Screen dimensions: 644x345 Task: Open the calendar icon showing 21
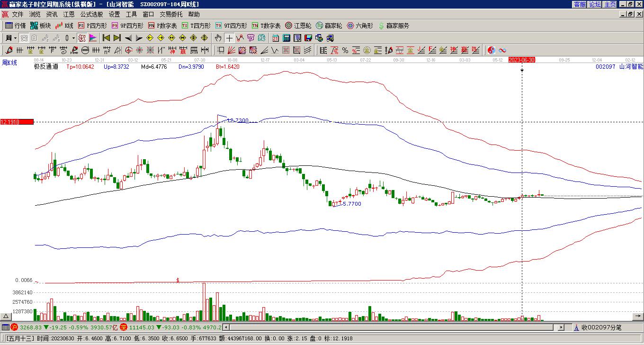pyautogui.click(x=276, y=38)
